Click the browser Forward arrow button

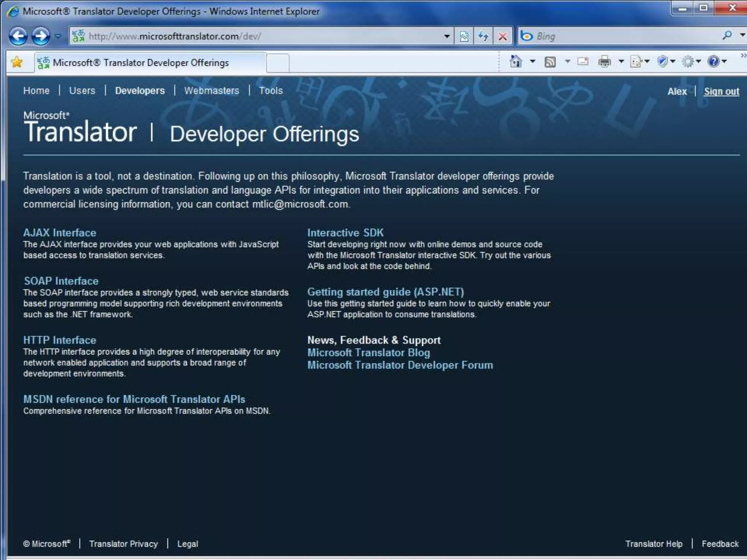tap(40, 36)
